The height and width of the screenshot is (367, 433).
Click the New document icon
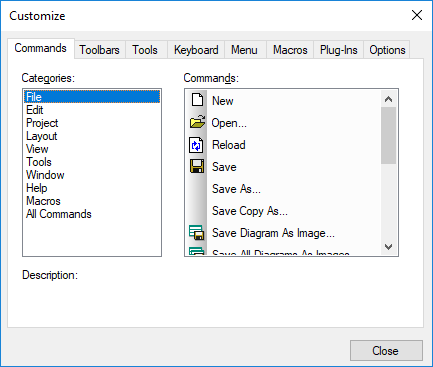tap(197, 100)
